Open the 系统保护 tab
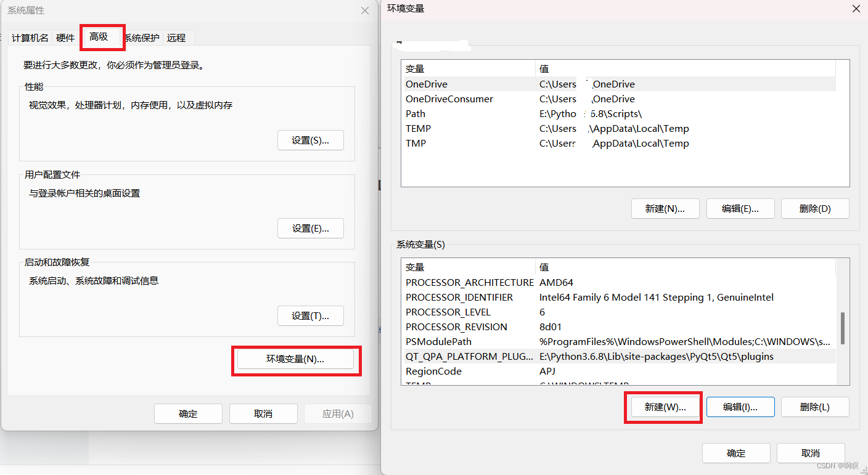This screenshot has height=475, width=868. pos(142,38)
